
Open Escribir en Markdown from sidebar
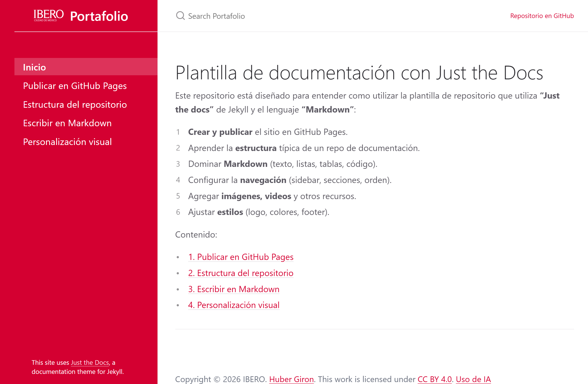point(67,123)
